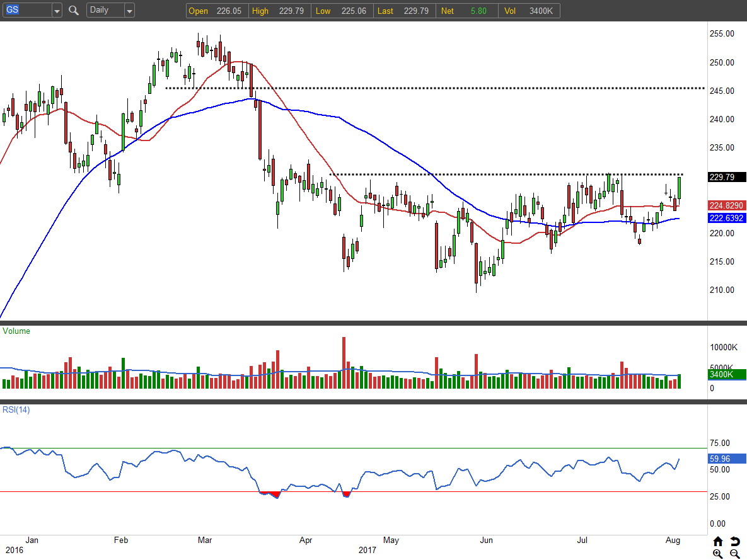Select the zoom-in magnifier tool
Screen dimensions: 747x560
718,554
